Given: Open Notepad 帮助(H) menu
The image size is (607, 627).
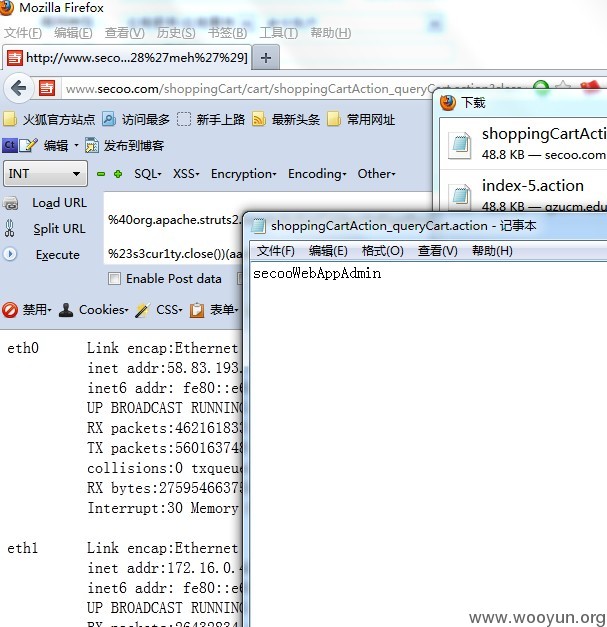Looking at the screenshot, I should (x=492, y=251).
